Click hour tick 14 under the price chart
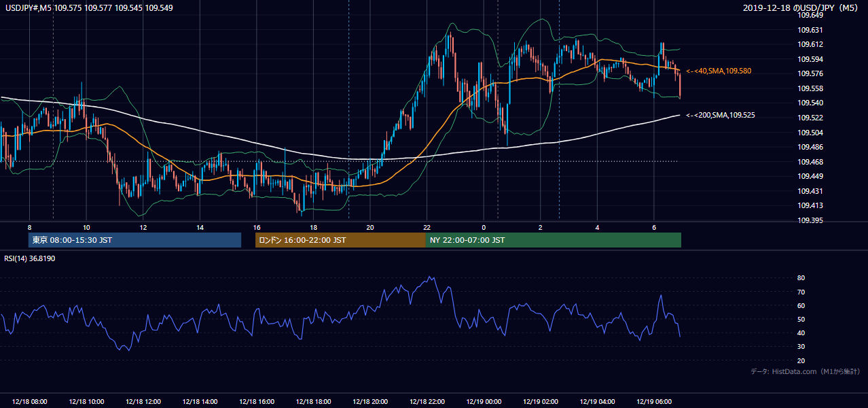Viewport: 868px width, 408px height. [200, 226]
